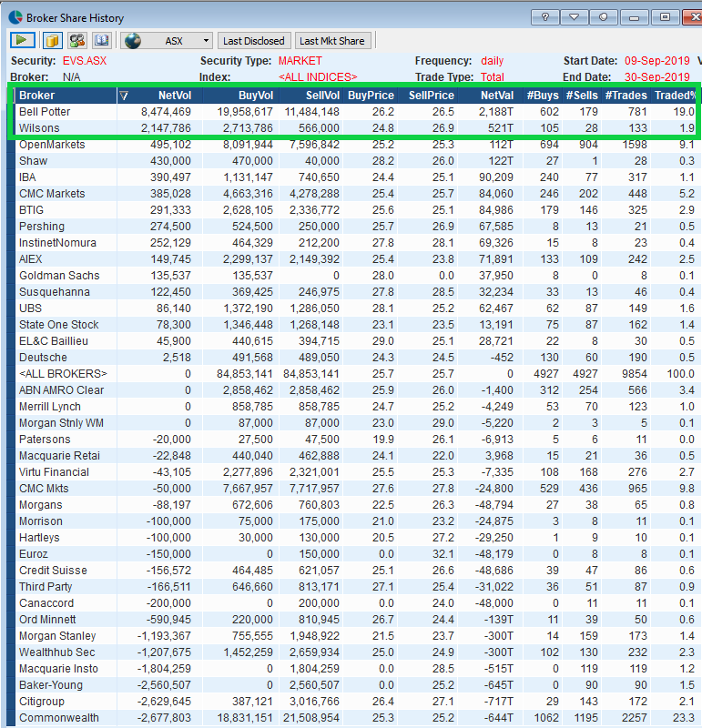Click the <ALL INDICES> index value
702x728 pixels.
tap(318, 77)
